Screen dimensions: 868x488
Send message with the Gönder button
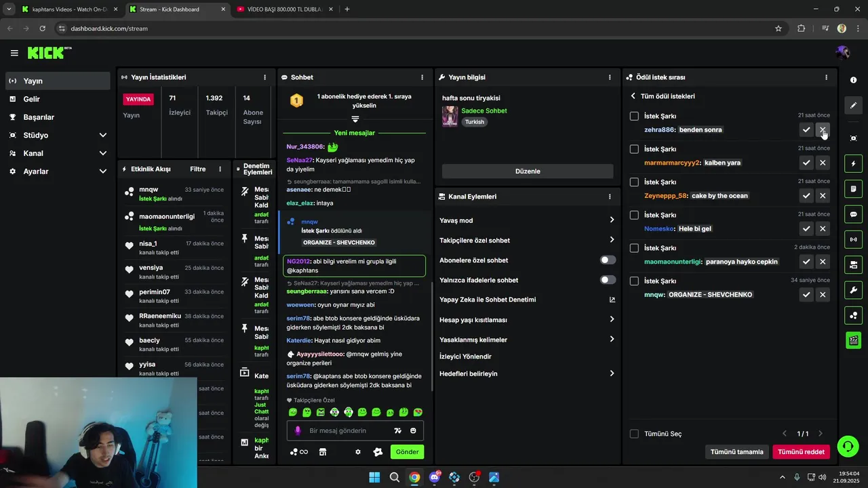pyautogui.click(x=407, y=452)
